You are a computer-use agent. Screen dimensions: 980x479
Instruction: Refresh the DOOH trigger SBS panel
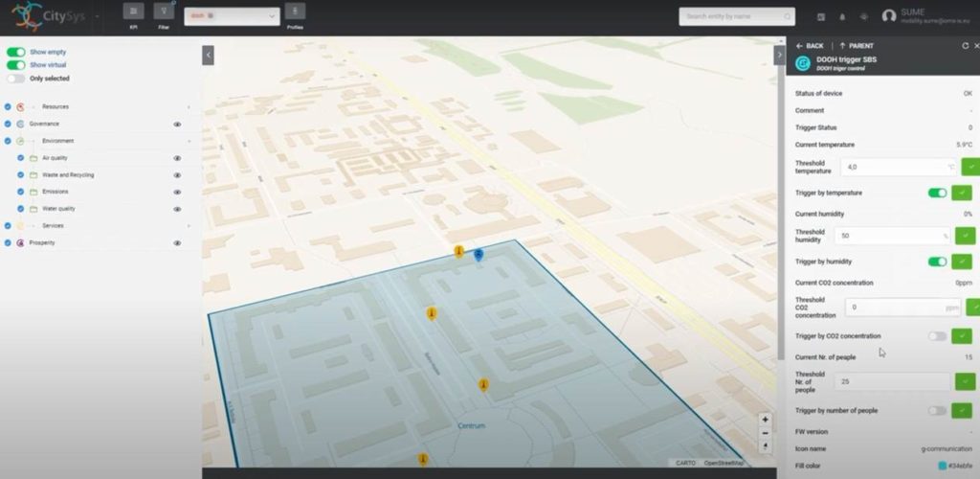click(965, 46)
